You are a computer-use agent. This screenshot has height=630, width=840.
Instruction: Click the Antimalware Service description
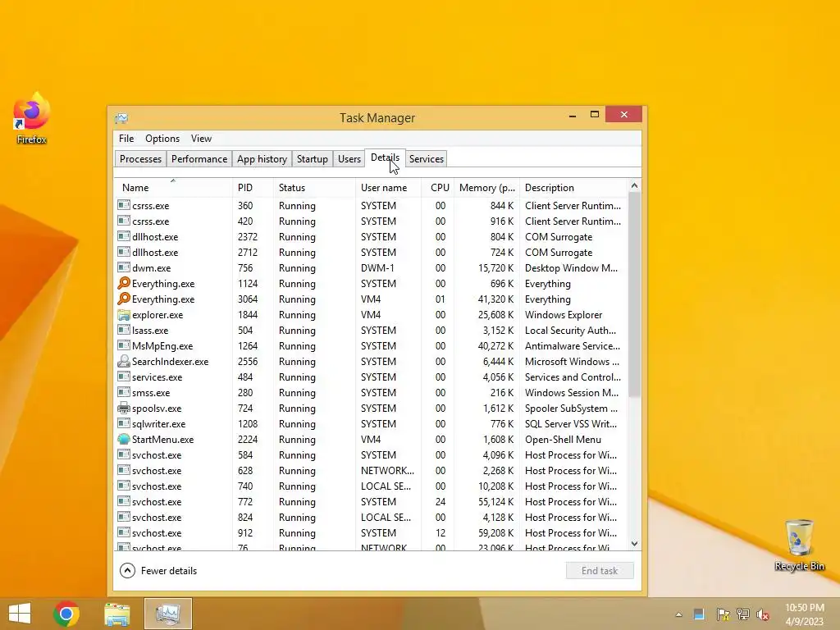point(572,345)
